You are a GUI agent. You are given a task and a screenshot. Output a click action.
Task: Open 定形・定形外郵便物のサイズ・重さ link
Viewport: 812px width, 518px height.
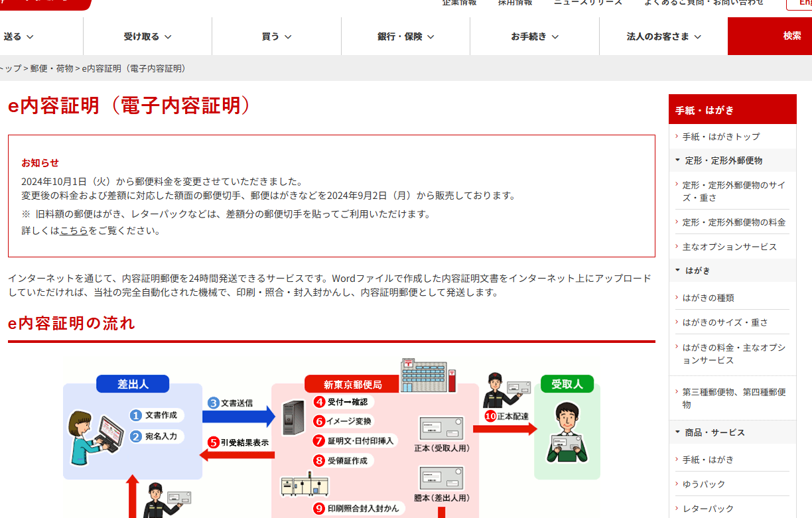click(x=732, y=191)
